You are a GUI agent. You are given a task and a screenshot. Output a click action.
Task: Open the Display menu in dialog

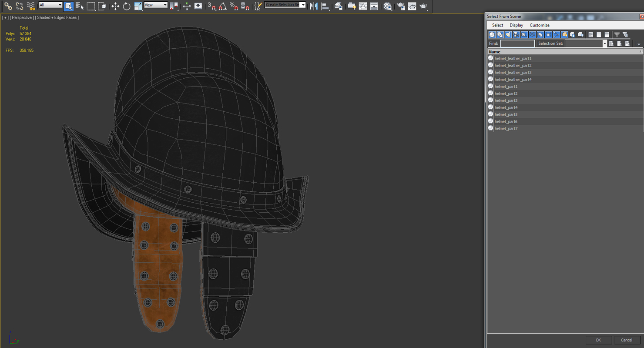(x=517, y=25)
